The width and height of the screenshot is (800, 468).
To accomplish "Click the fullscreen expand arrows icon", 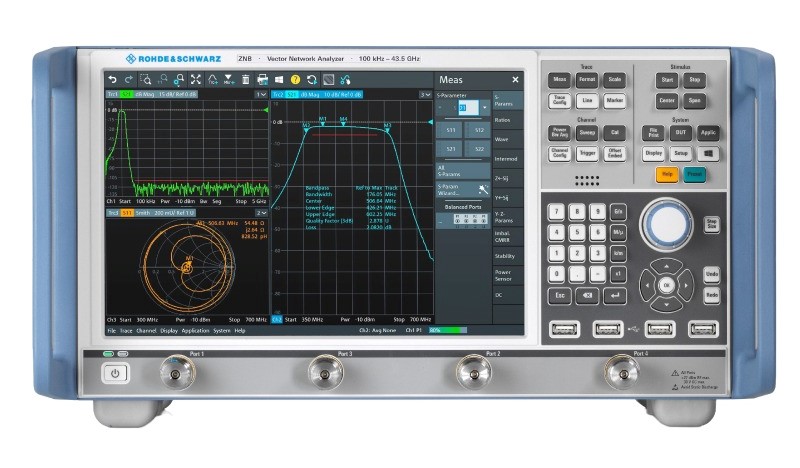I will point(195,79).
